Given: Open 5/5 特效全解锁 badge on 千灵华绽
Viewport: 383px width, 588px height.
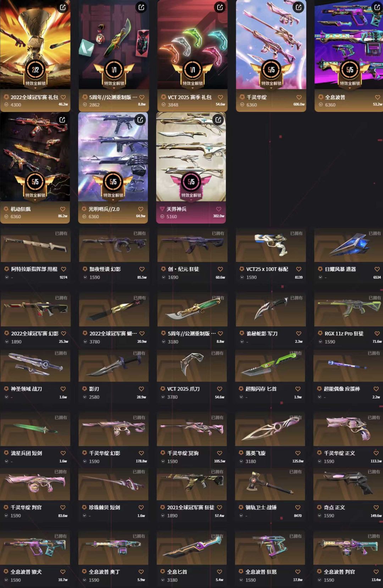Looking at the screenshot, I should 271,73.
